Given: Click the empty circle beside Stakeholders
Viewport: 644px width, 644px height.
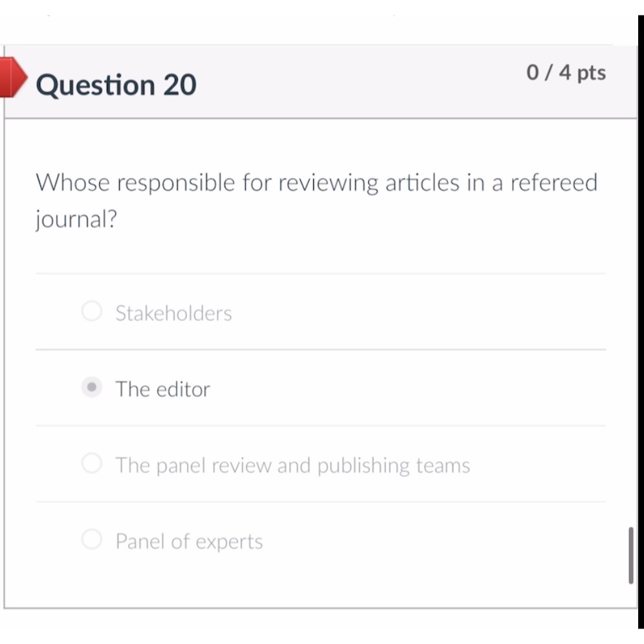Looking at the screenshot, I should click(92, 311).
